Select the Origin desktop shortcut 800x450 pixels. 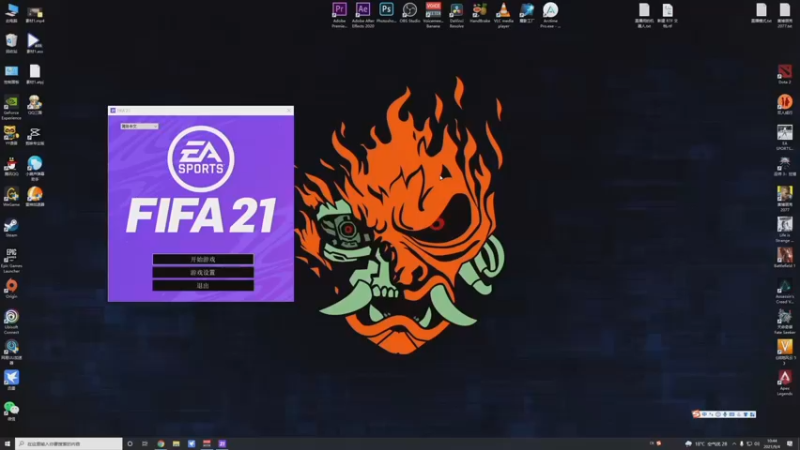11,289
